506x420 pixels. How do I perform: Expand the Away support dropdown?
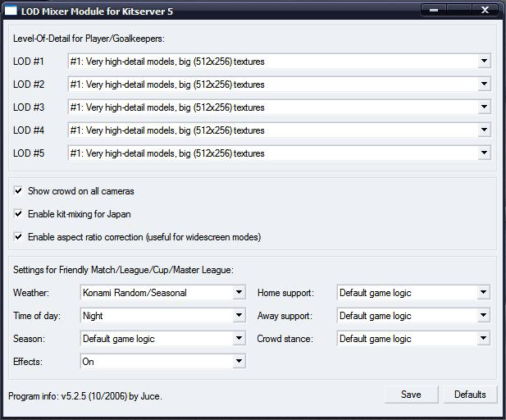[483, 316]
